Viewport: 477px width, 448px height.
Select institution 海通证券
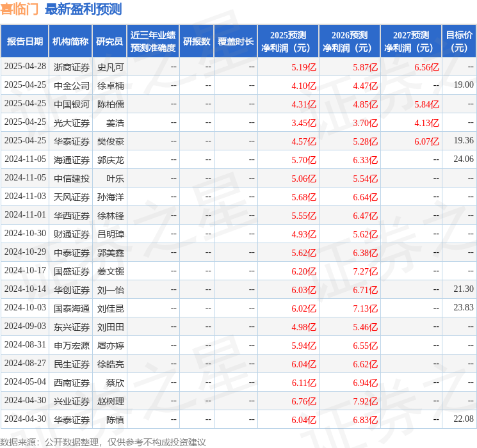(x=72, y=160)
